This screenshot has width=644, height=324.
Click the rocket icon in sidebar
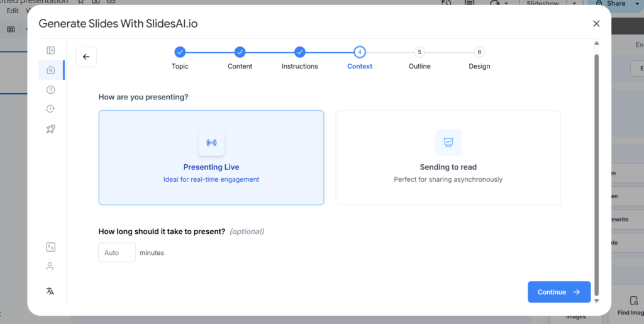tap(51, 128)
